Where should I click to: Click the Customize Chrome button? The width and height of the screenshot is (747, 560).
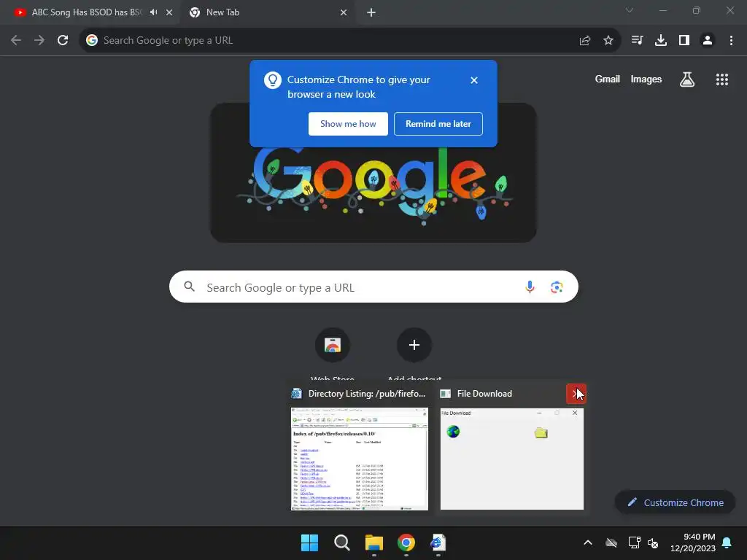(x=675, y=502)
